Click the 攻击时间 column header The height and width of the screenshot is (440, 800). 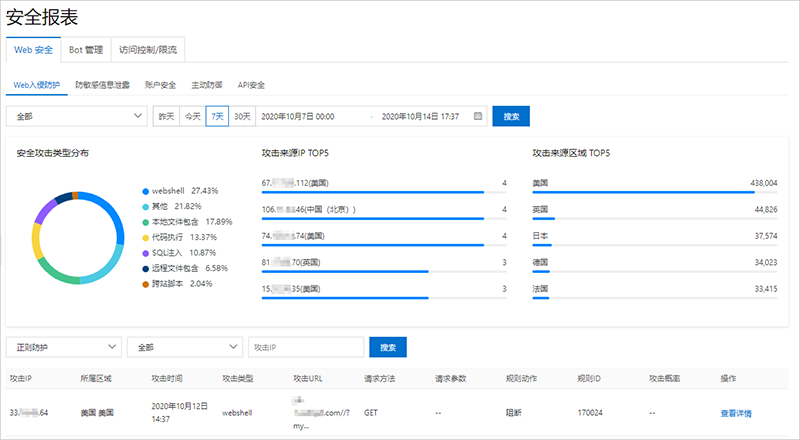[x=167, y=378]
